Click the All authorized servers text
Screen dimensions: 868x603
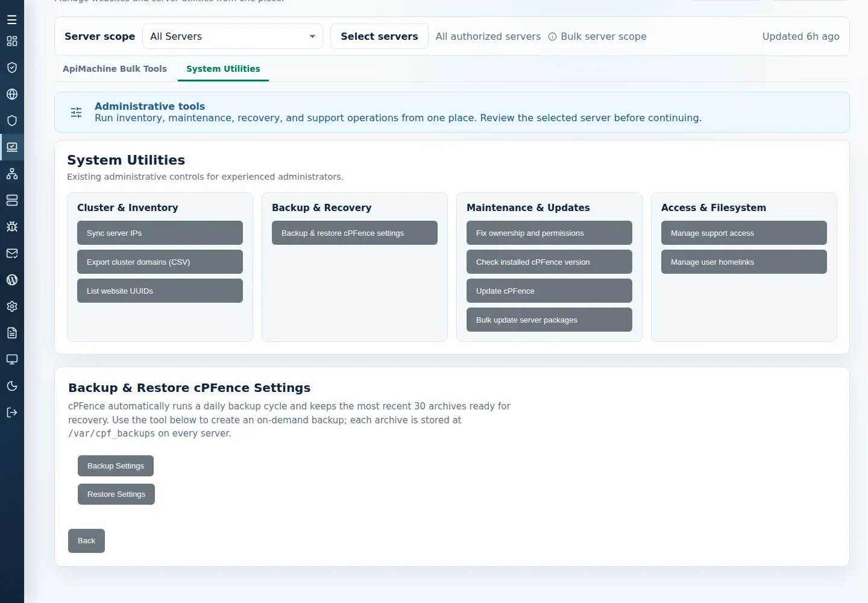[x=488, y=36]
